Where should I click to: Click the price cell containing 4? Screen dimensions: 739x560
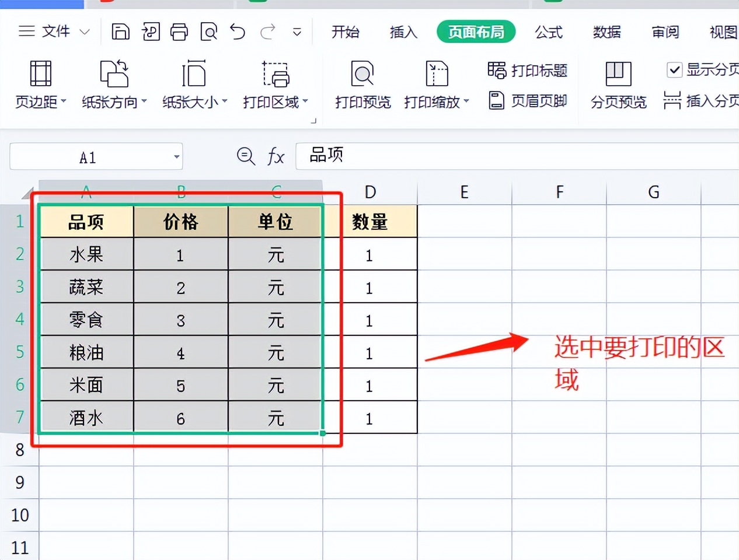coord(181,352)
